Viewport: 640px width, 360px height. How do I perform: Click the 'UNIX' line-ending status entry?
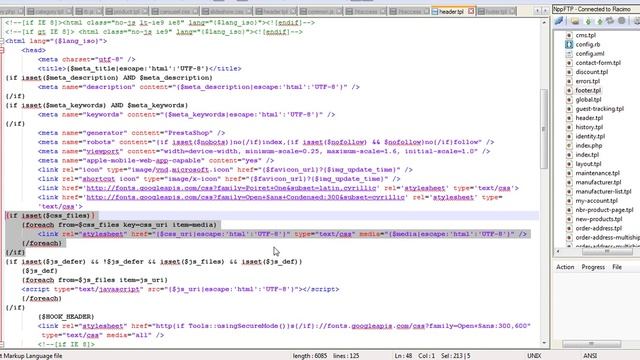coord(534,356)
